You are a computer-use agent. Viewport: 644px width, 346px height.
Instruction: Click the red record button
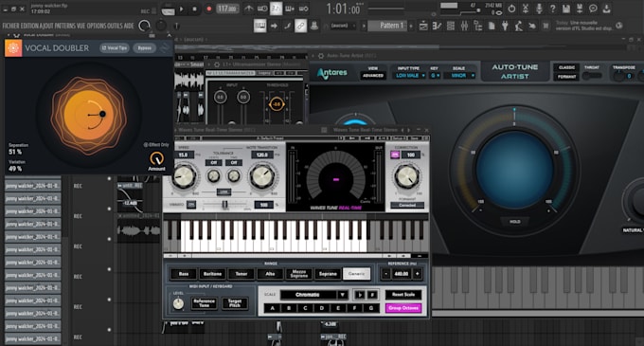208,9
